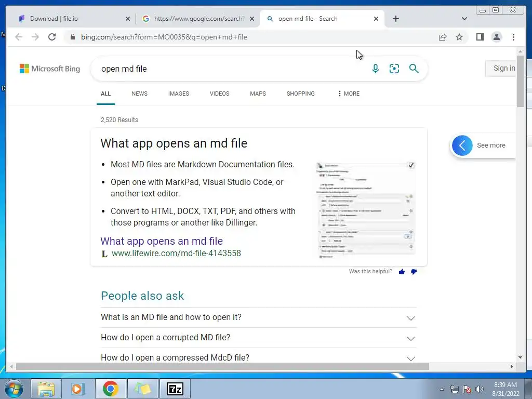Open Windows Explorer from taskbar

coord(46,389)
